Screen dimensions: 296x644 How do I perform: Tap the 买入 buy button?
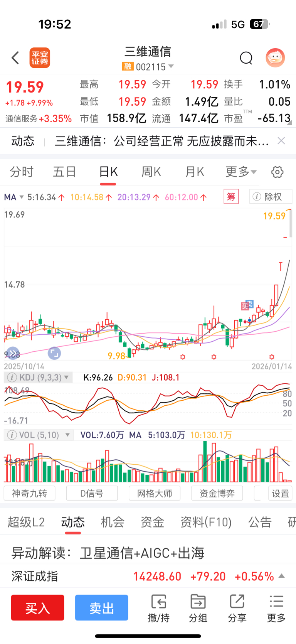(x=37, y=608)
